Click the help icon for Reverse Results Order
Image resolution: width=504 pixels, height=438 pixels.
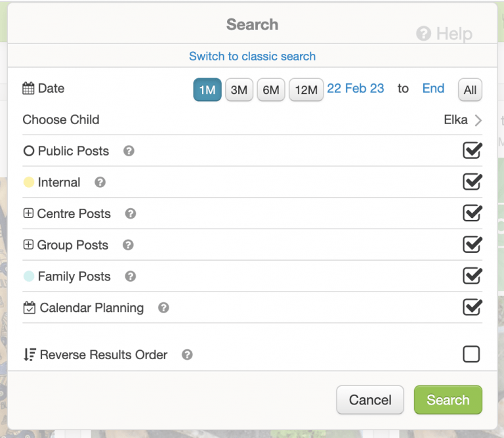(x=187, y=355)
